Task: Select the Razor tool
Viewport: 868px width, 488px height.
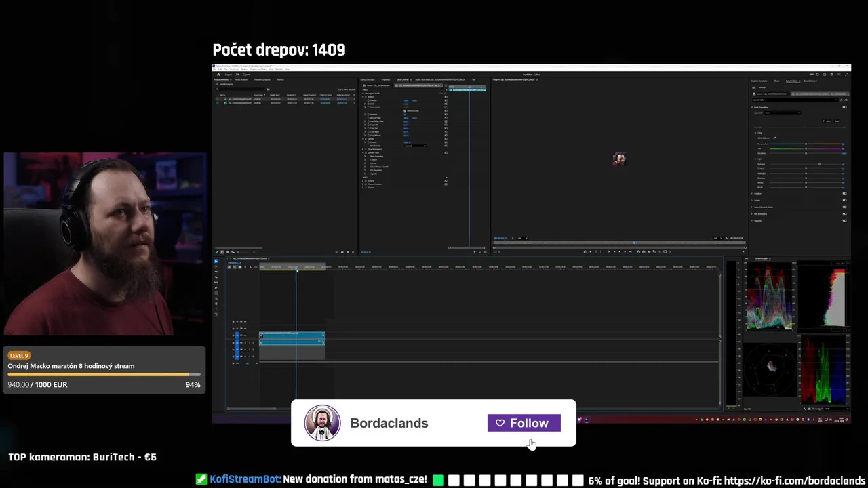Action: pos(216,277)
